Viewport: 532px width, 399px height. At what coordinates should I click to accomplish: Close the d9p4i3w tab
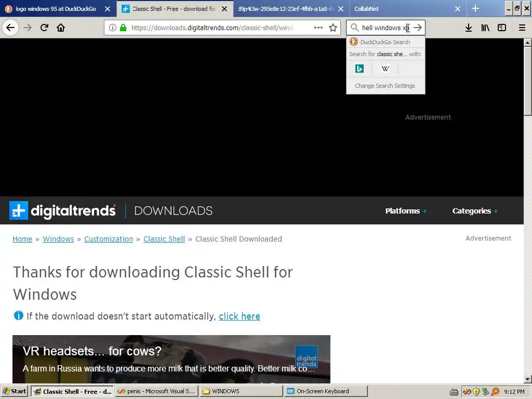(x=341, y=9)
